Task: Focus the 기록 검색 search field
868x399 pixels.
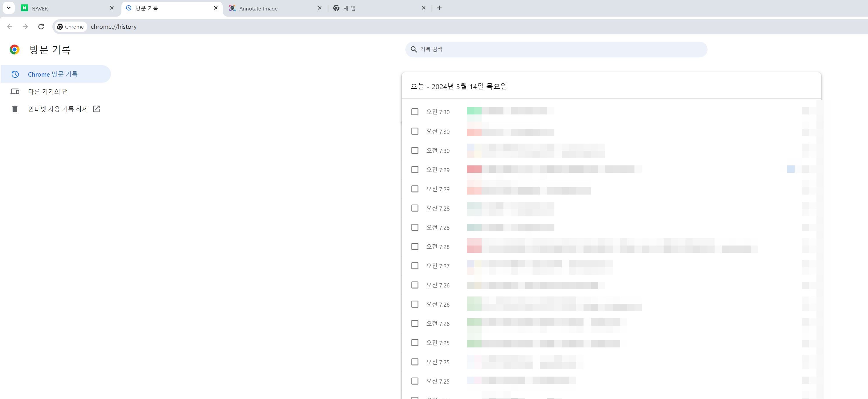Action: tap(556, 50)
